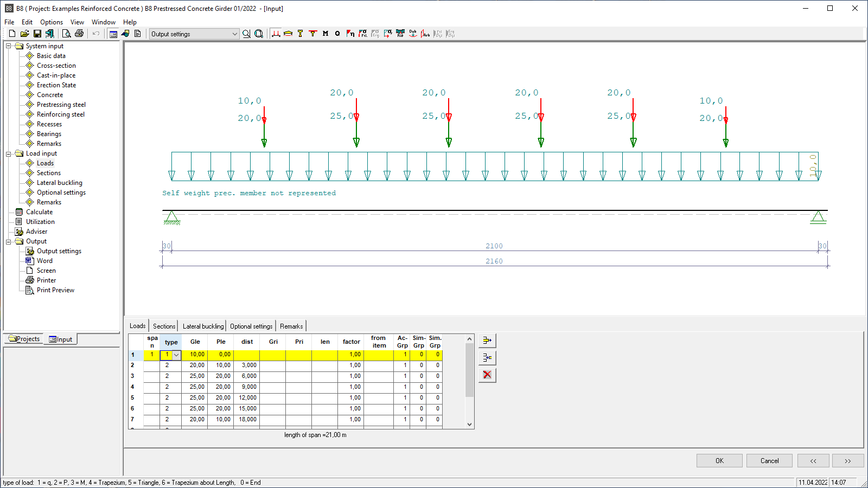The height and width of the screenshot is (488, 868).
Task: Open the File menu
Action: pyautogui.click(x=9, y=22)
